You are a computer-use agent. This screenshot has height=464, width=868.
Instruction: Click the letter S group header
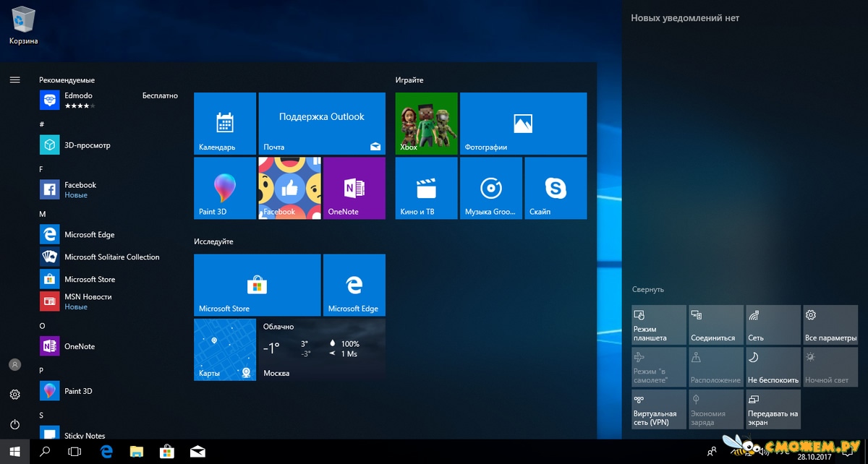click(42, 415)
